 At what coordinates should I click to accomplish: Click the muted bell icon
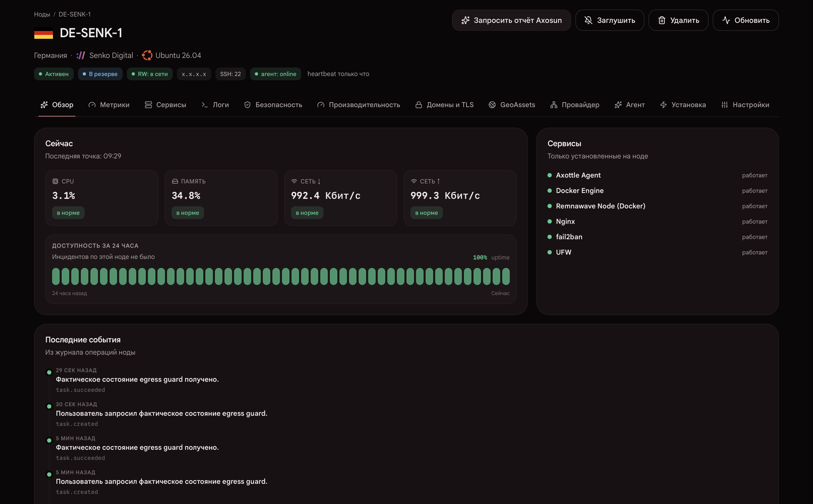point(588,20)
